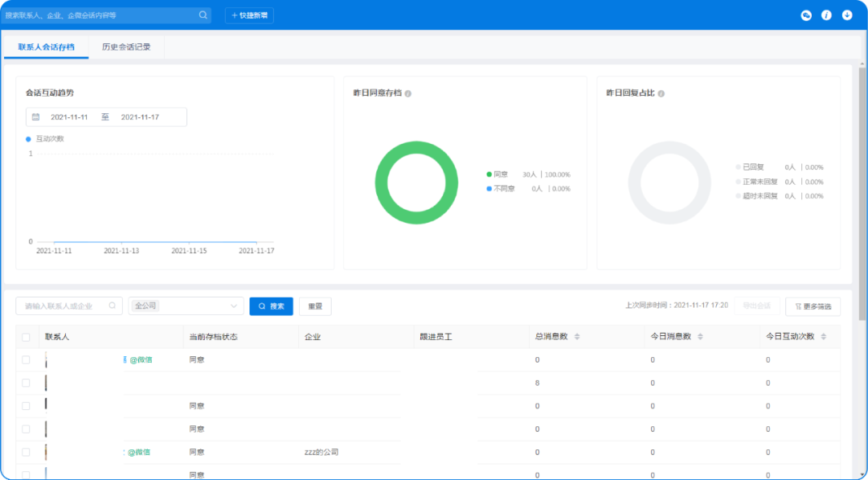Toggle 超时未回复 legend entry
The width and height of the screenshot is (868, 480).
[x=757, y=196]
